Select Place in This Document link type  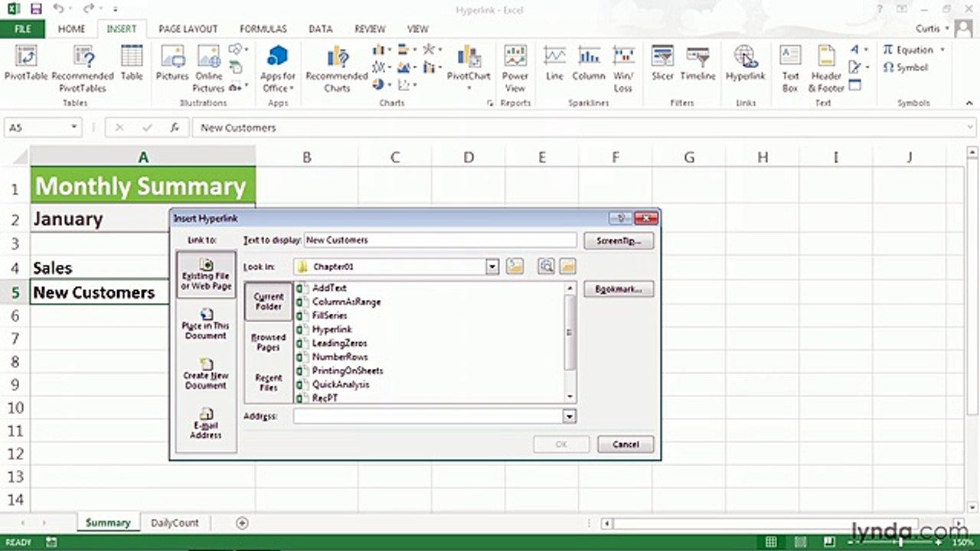[x=205, y=323]
